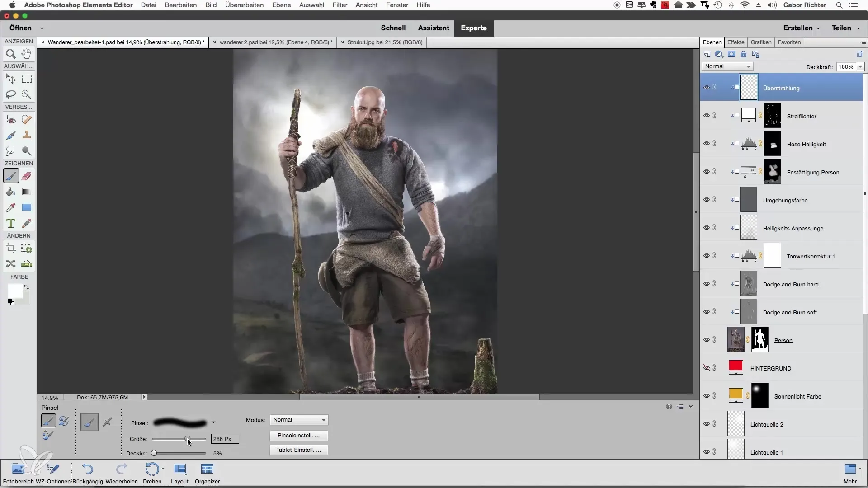Viewport: 868px width, 488px height.
Task: Open the Ebene menu
Action: pos(281,5)
